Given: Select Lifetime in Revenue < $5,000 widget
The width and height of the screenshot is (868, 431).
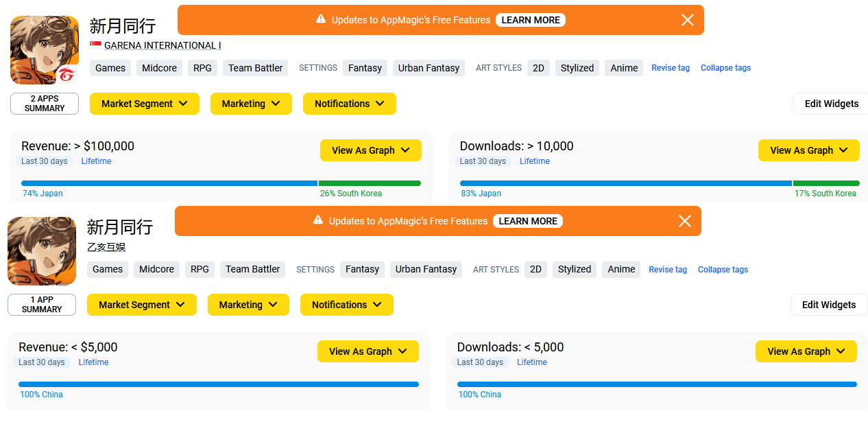Looking at the screenshot, I should [x=93, y=362].
